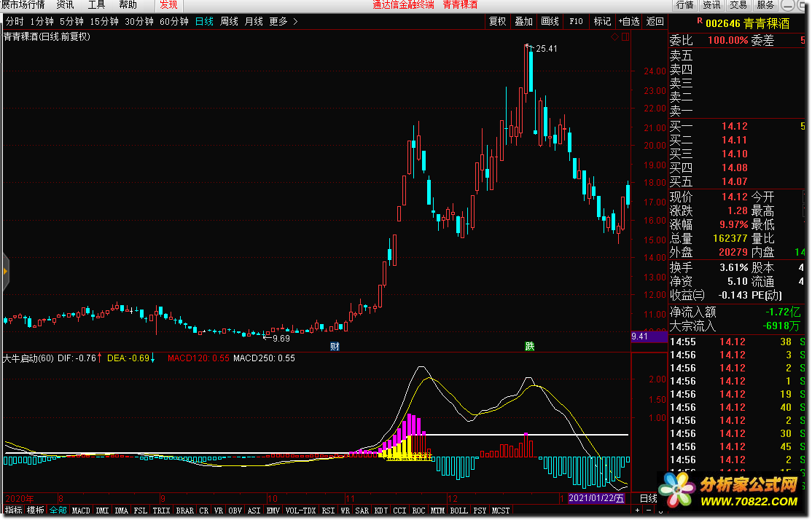
Task: Open the 市场行情 menu
Action: tap(23, 5)
